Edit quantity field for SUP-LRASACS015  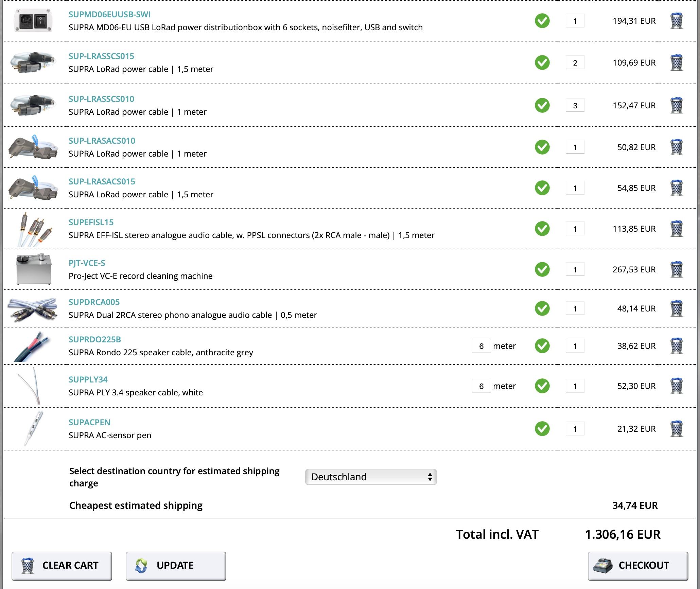pyautogui.click(x=575, y=188)
